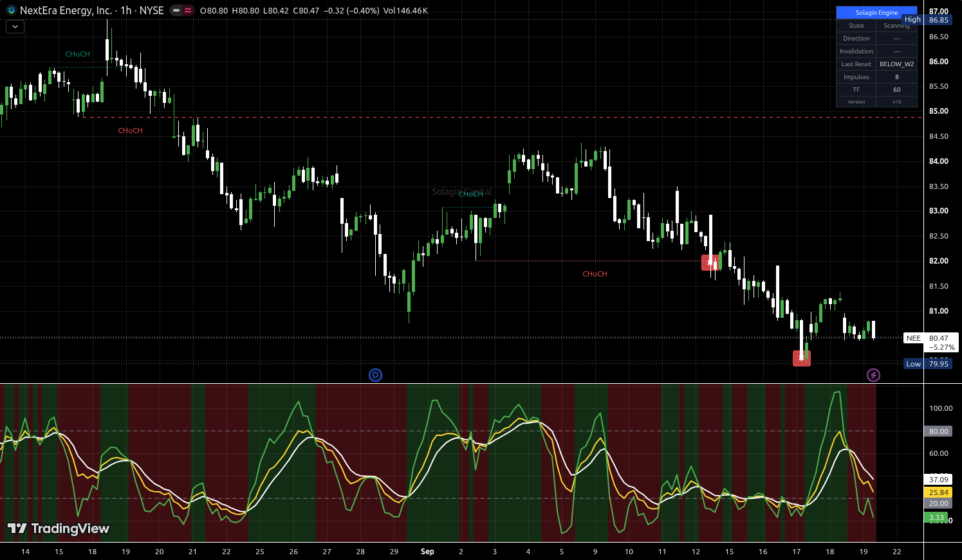Click the 100.00 oscillator axis label
Viewport: 962px width, 560px height.
tap(941, 408)
